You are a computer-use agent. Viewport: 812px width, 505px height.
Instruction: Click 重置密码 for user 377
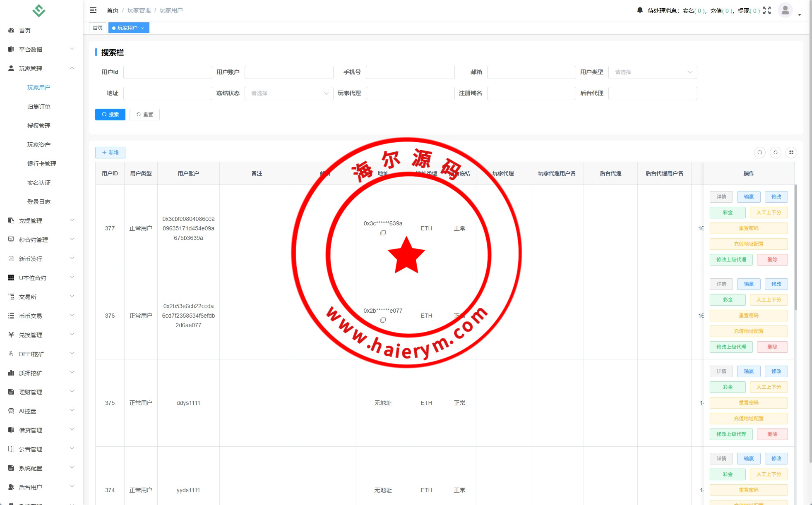748,228
